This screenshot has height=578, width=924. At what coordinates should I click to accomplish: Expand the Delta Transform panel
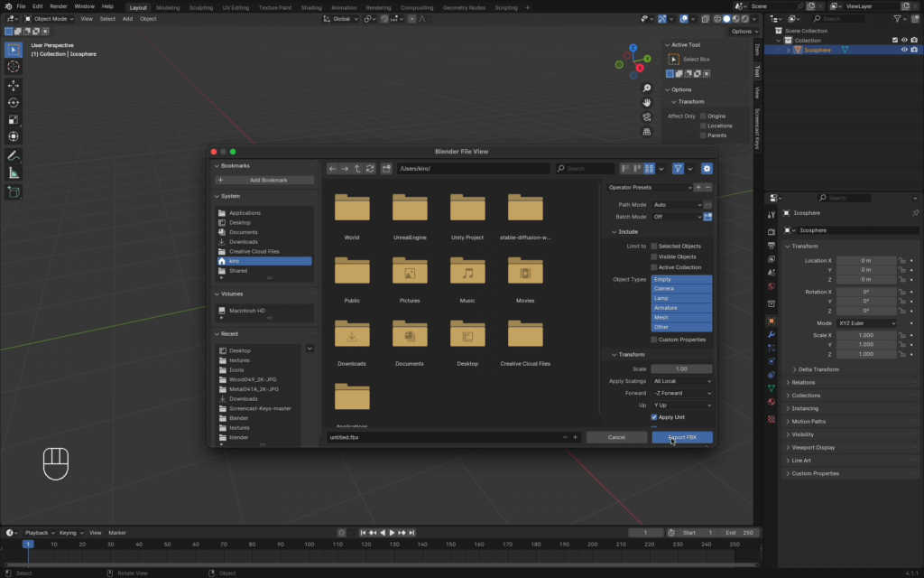point(818,369)
